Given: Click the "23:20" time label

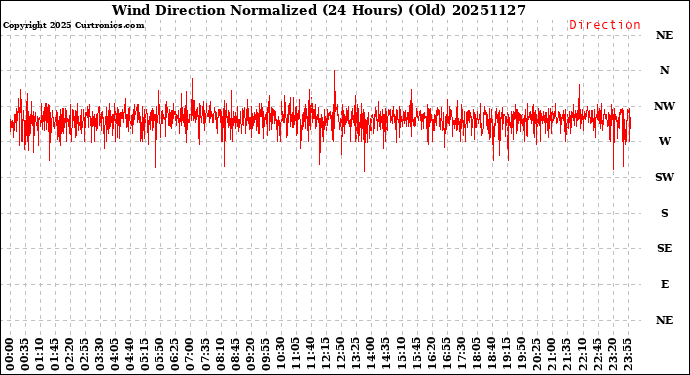Looking at the screenshot, I should click(x=612, y=355).
